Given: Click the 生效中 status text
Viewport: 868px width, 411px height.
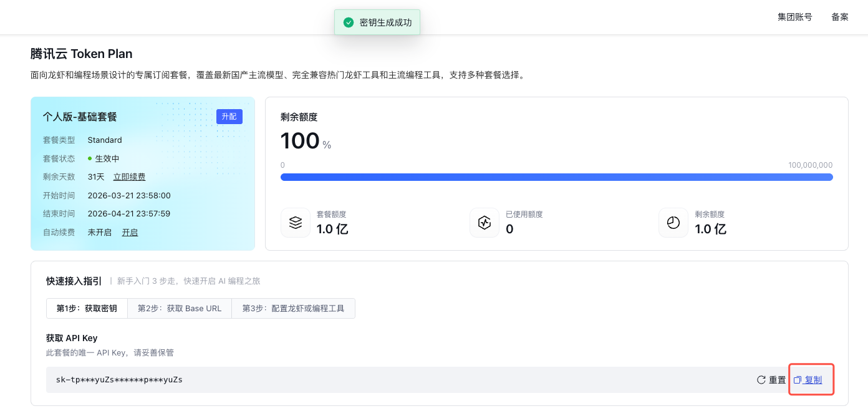Looking at the screenshot, I should (x=107, y=158).
